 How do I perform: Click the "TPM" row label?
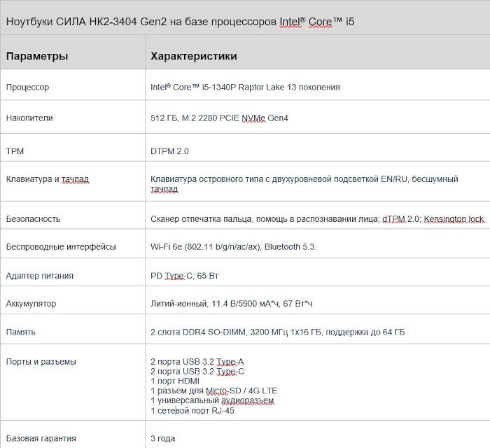15,151
